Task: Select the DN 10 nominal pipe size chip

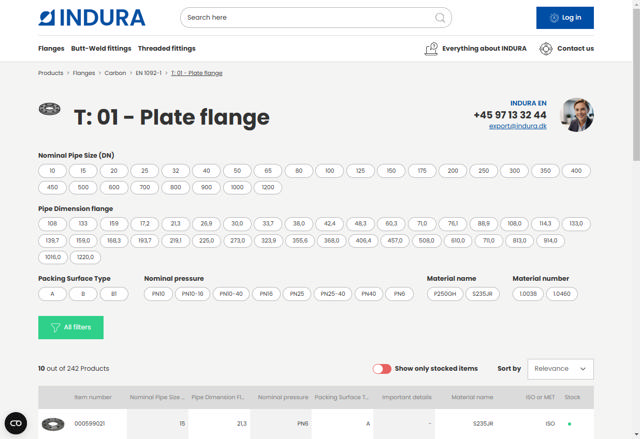Action: coord(52,171)
